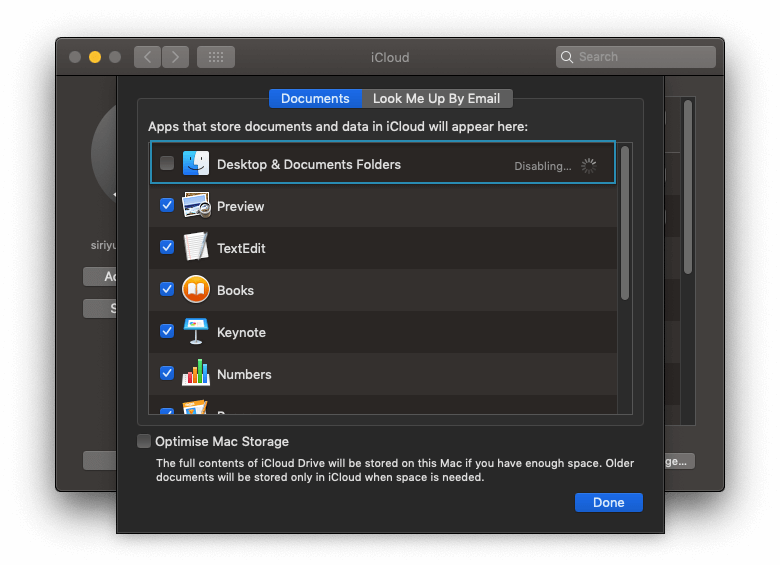
Task: Select the Keynote row label
Action: tap(241, 332)
